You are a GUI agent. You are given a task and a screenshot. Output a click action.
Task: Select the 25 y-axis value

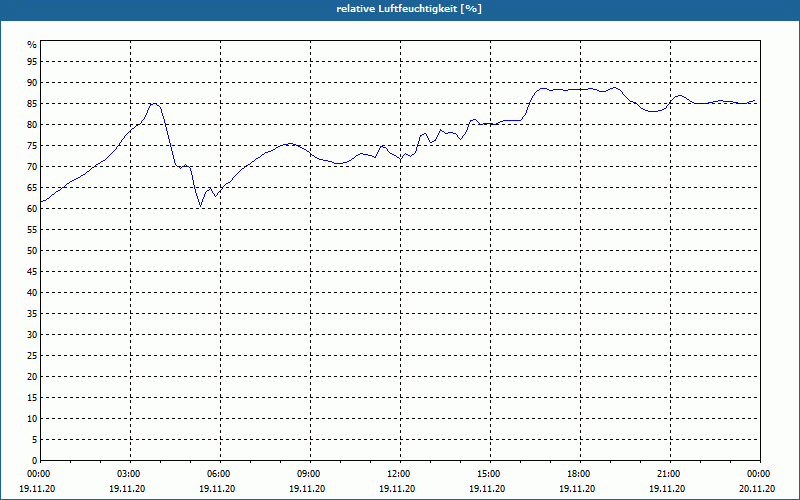click(x=32, y=356)
